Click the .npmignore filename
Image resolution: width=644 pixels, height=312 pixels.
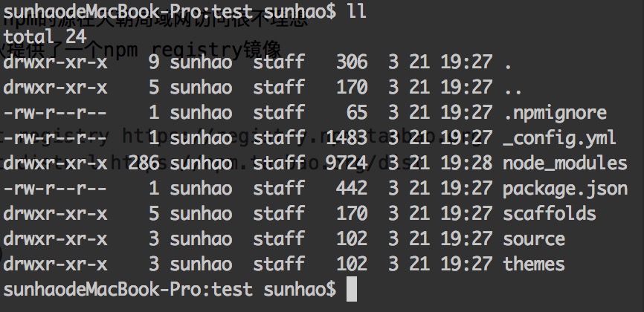[x=555, y=113]
